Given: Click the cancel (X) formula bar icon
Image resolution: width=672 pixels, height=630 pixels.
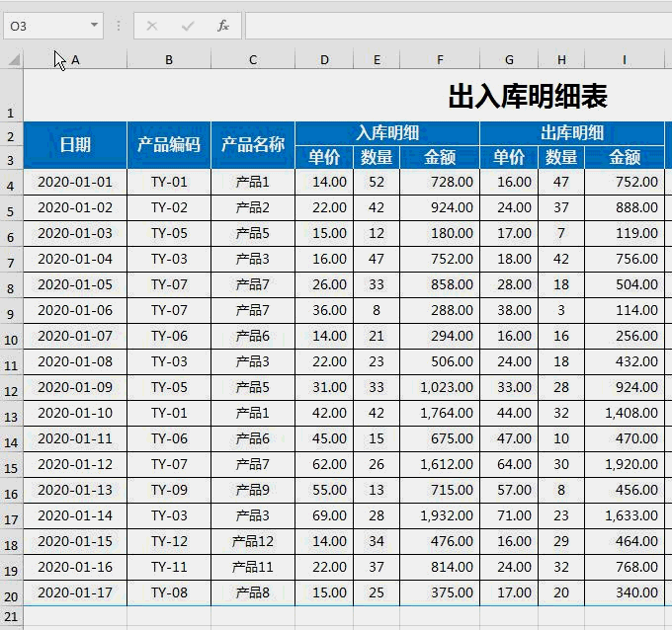Looking at the screenshot, I should 152,26.
